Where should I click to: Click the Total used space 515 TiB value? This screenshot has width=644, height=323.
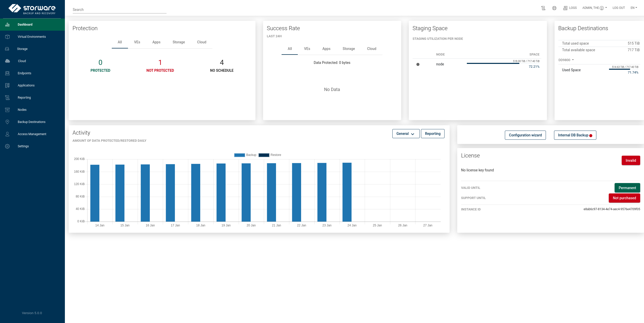(634, 43)
